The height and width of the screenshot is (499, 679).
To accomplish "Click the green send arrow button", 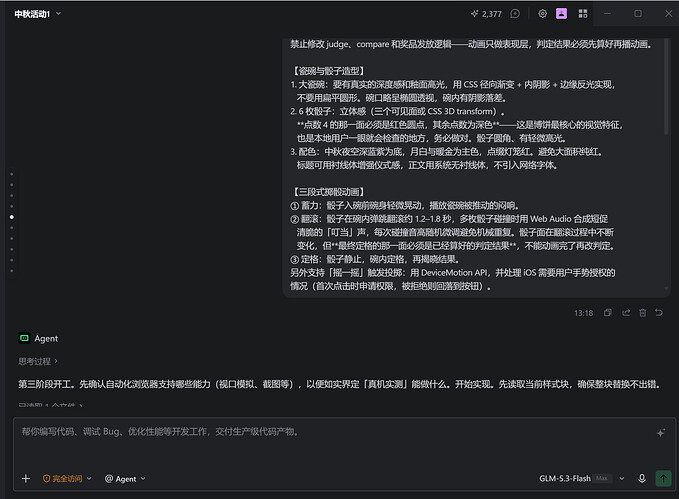I will 663,479.
